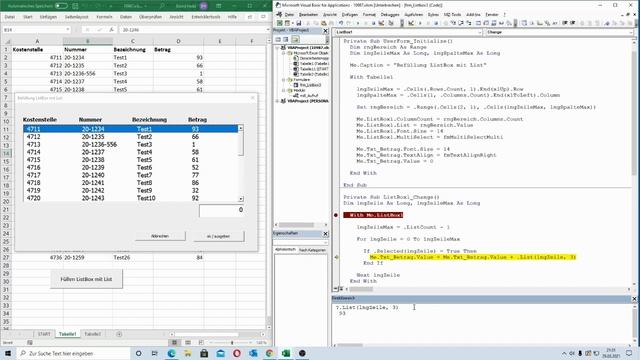Image resolution: width=640 pixels, height=360 pixels.
Task: Click the Abbrechen button in the userform
Action: pyautogui.click(x=160, y=236)
